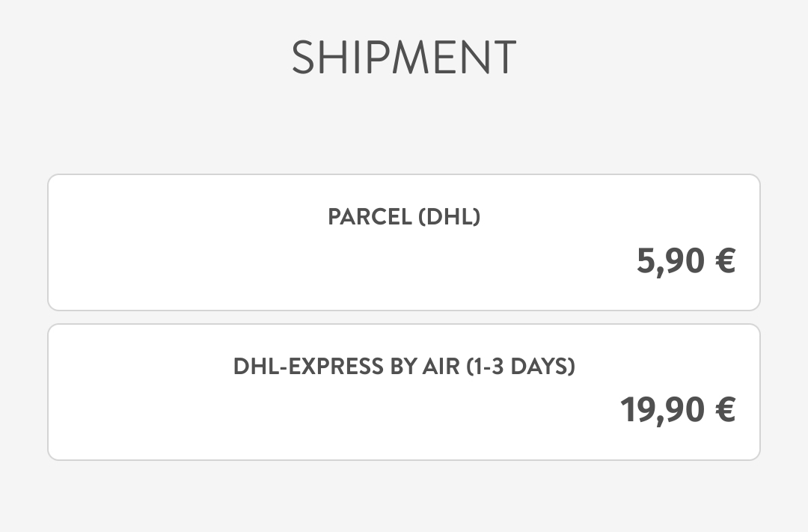Pick the express air delivery card

[404, 392]
